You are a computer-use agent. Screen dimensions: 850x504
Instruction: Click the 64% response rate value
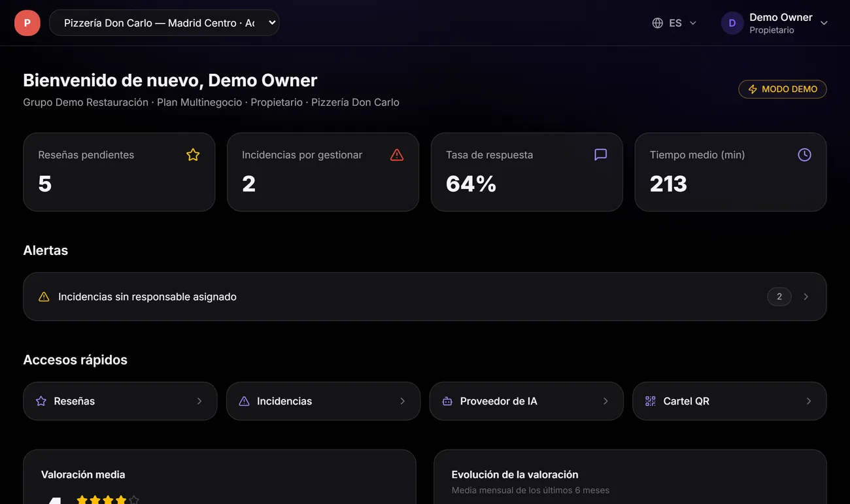[471, 184]
